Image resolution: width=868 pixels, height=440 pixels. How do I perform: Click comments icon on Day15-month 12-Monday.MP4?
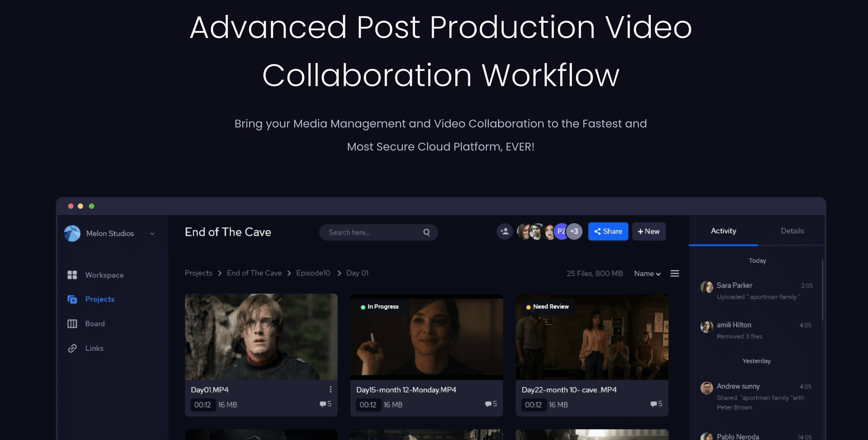pyautogui.click(x=488, y=404)
